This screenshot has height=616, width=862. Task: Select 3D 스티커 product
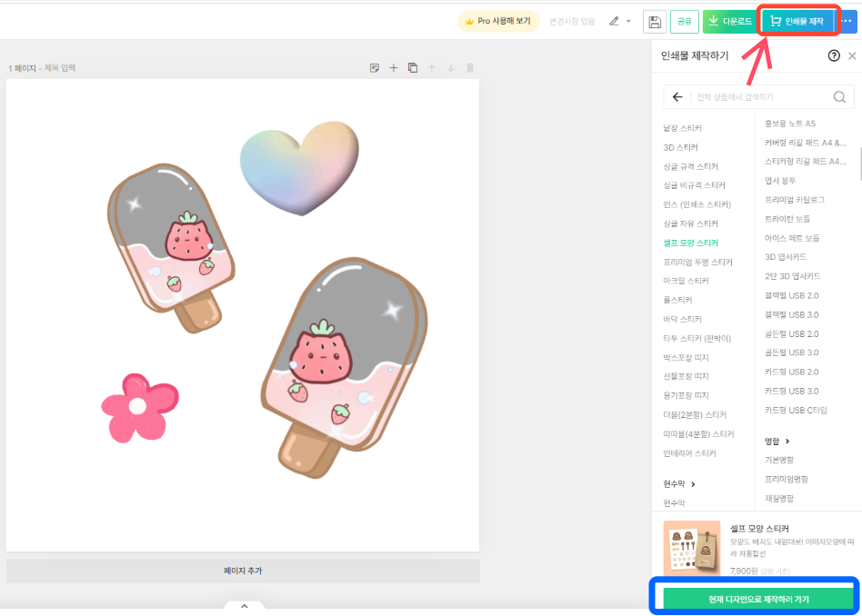tap(680, 147)
